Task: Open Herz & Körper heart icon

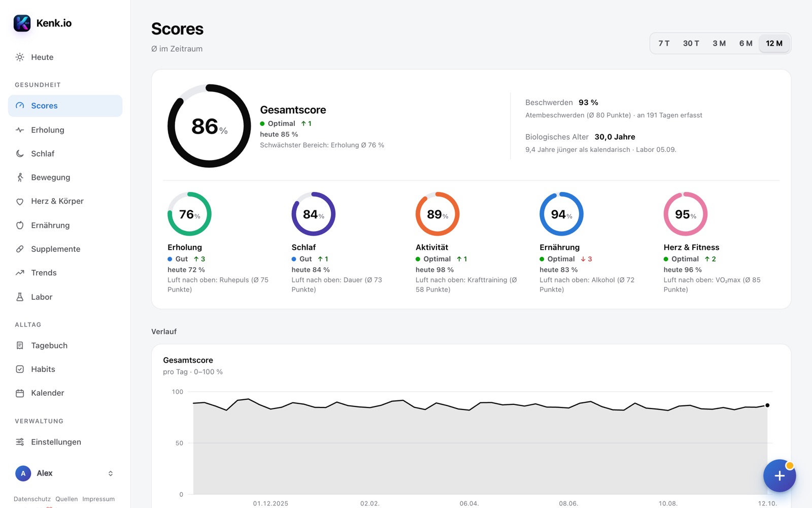Action: (x=20, y=201)
